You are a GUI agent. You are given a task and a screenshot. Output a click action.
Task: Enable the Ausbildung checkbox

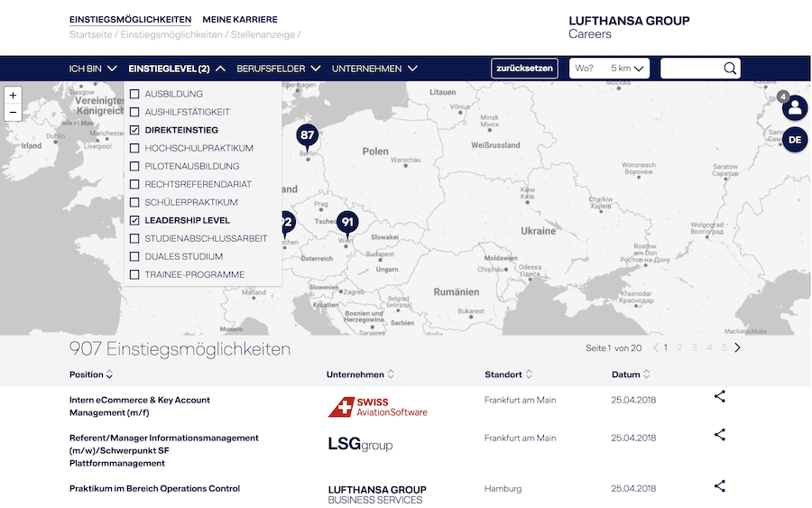[135, 94]
